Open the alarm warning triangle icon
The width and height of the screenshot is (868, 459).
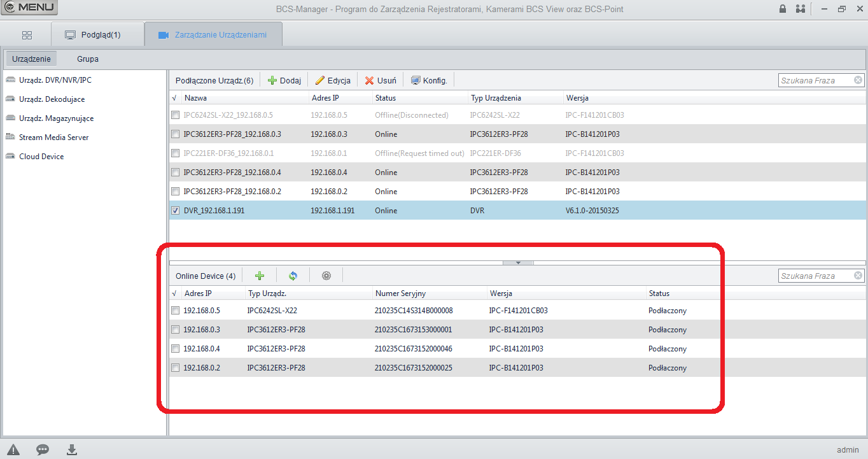13,449
